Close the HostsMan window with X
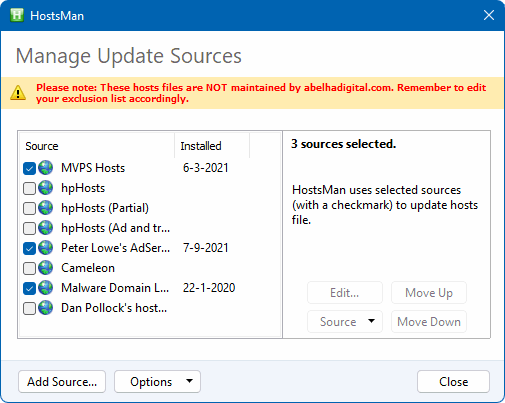Viewport: 505px width, 403px height. pyautogui.click(x=489, y=15)
